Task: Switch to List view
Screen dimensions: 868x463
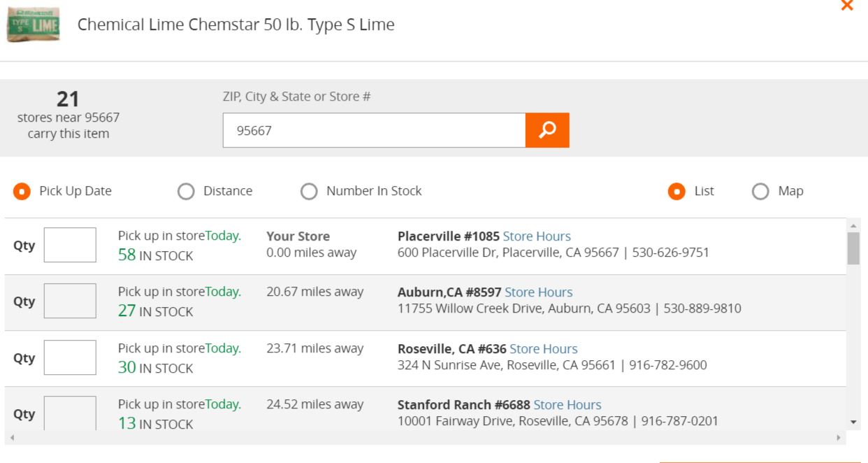Action: (677, 191)
